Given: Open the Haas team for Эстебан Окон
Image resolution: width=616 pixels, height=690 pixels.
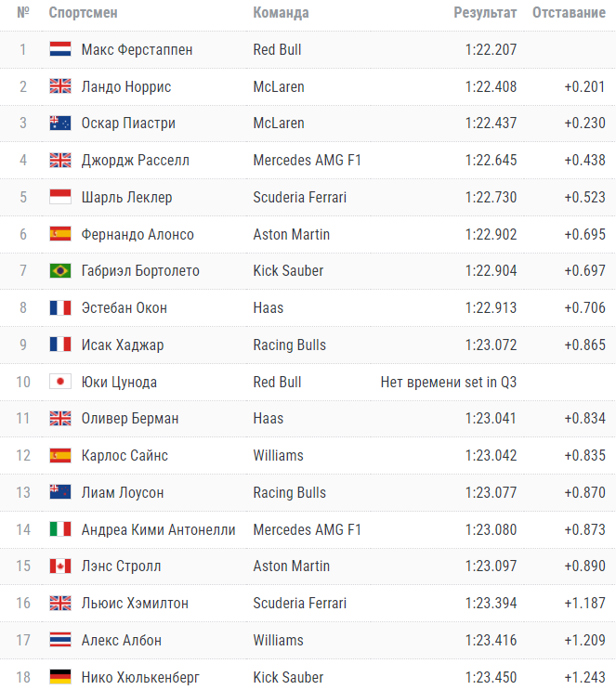Looking at the screenshot, I should tap(269, 308).
